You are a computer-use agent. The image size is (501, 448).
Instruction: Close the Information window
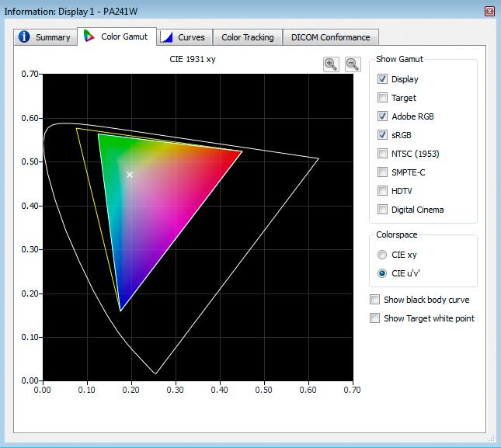489,12
